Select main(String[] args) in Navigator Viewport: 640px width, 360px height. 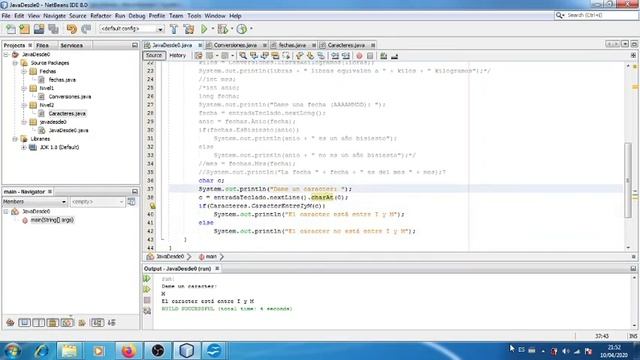click(52, 220)
